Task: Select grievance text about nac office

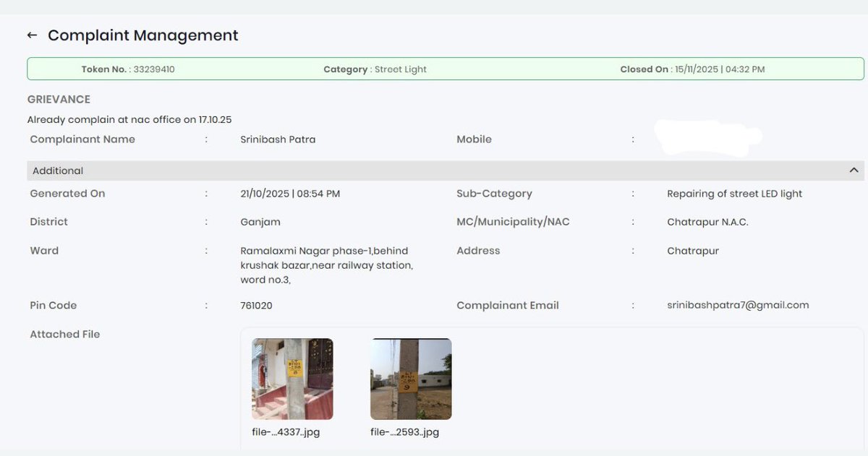Action: [x=129, y=119]
